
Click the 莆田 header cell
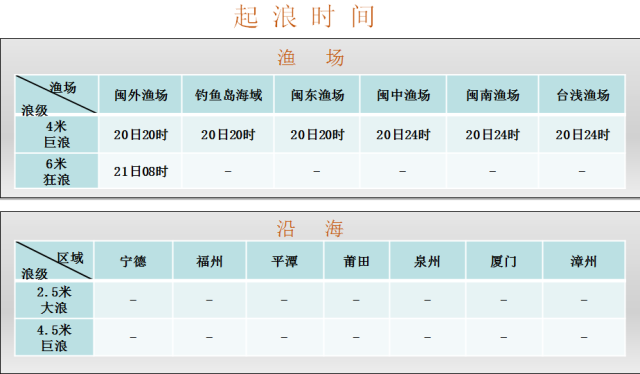tap(357, 261)
